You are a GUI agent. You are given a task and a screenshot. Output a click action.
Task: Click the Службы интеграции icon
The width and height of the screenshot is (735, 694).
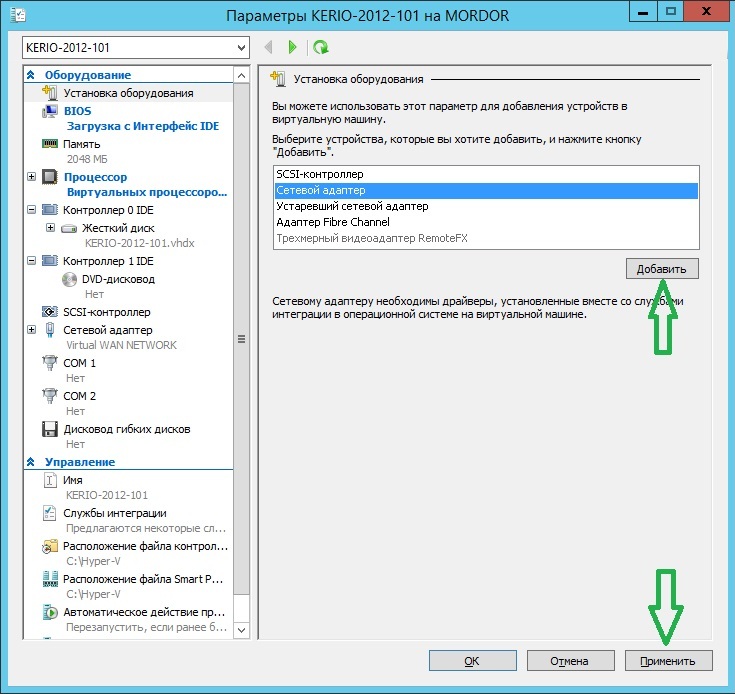click(x=50, y=513)
